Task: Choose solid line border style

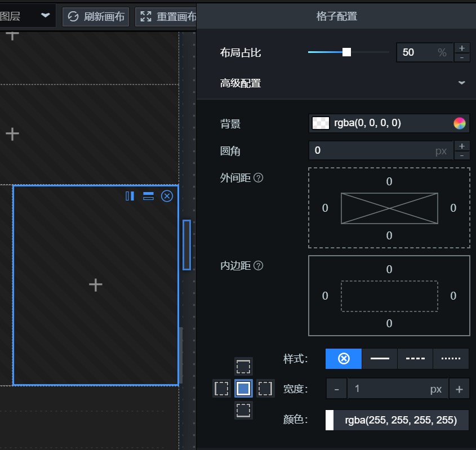Action: [x=380, y=359]
